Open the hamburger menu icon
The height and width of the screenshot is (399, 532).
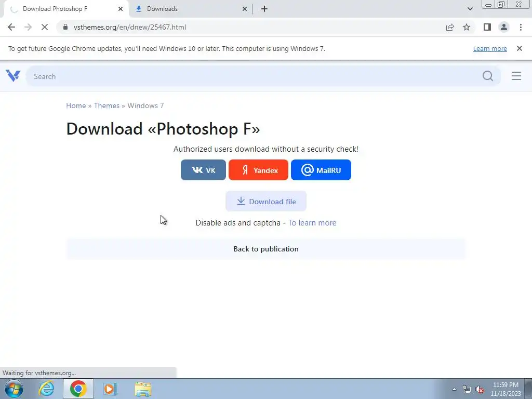click(516, 76)
